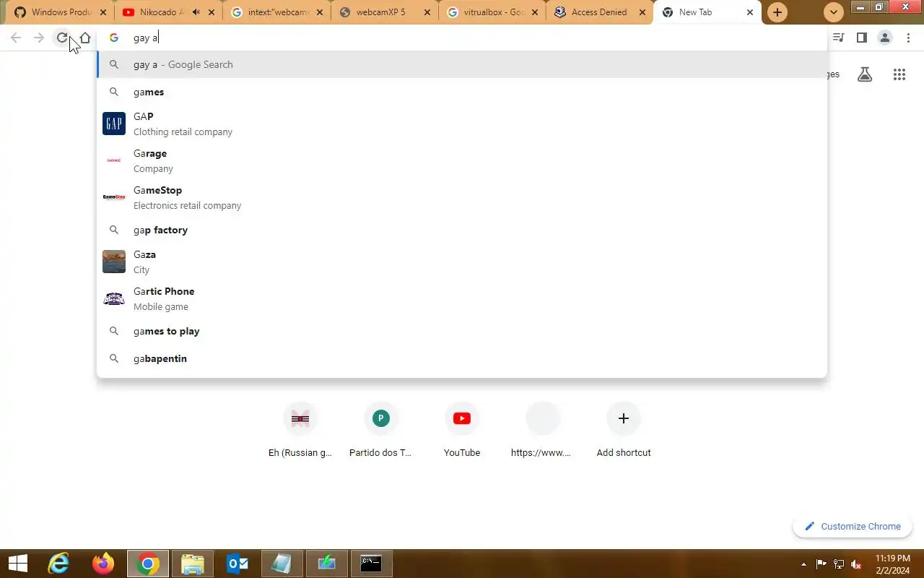Image resolution: width=924 pixels, height=578 pixels.
Task: Open the Windows Start button
Action: pos(17,564)
